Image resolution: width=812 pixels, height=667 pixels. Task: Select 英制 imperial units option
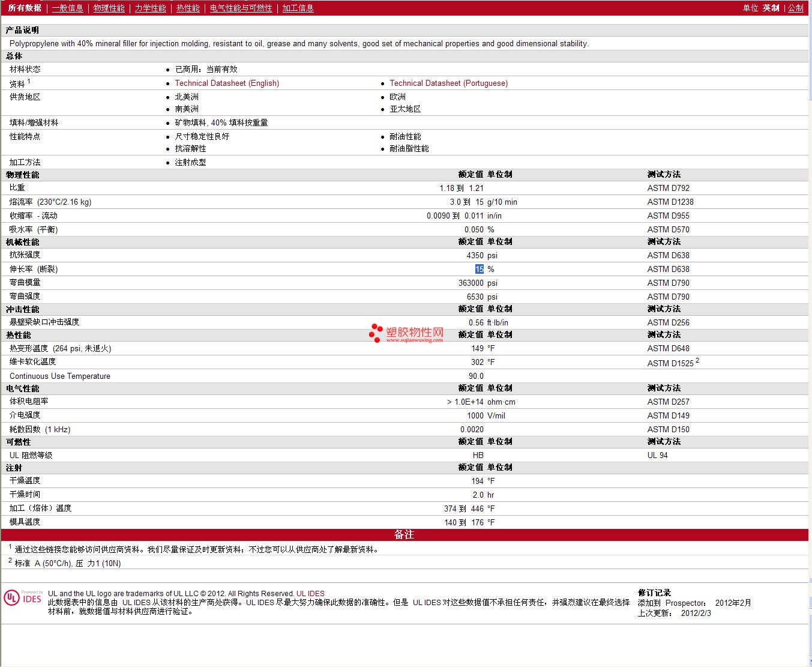[771, 8]
